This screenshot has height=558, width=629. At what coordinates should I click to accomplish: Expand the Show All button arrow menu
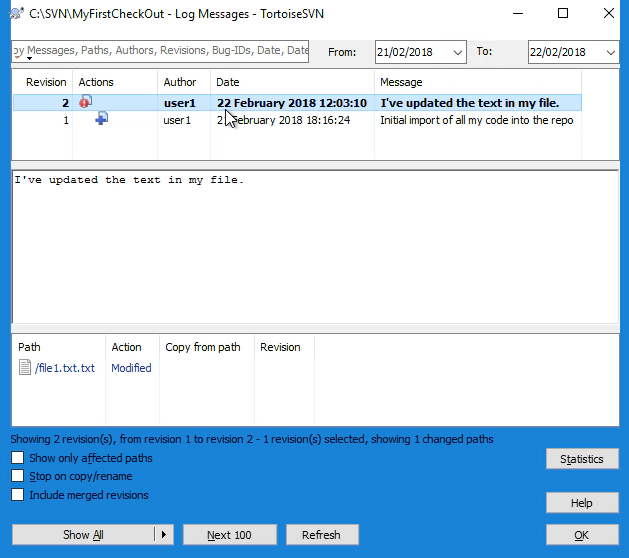click(164, 534)
